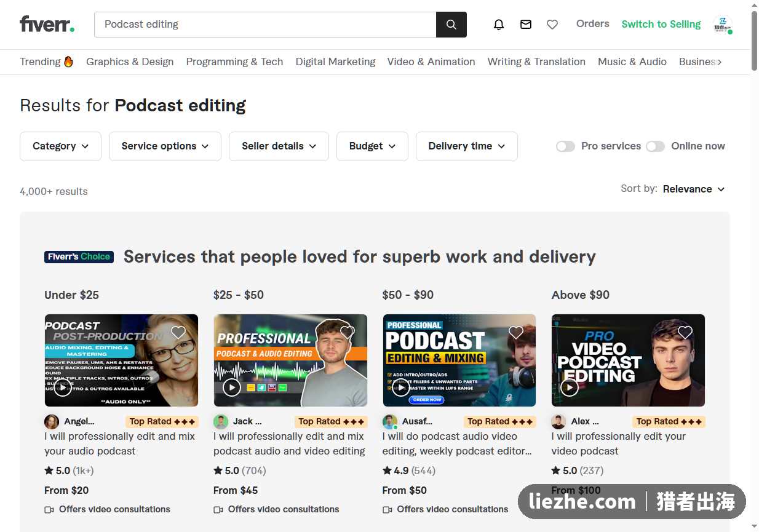Click Jack's seller avatar
The image size is (759, 532).
tap(221, 422)
